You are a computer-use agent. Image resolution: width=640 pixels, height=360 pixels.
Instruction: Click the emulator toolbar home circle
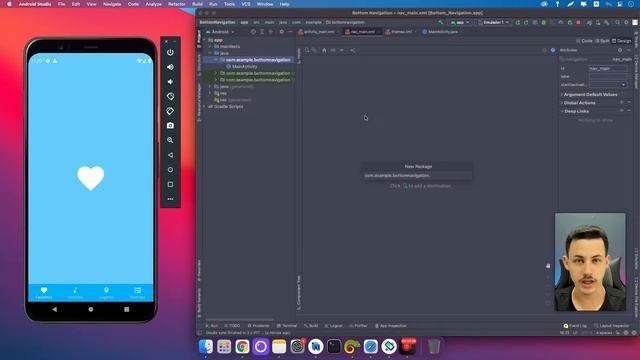coord(170,170)
